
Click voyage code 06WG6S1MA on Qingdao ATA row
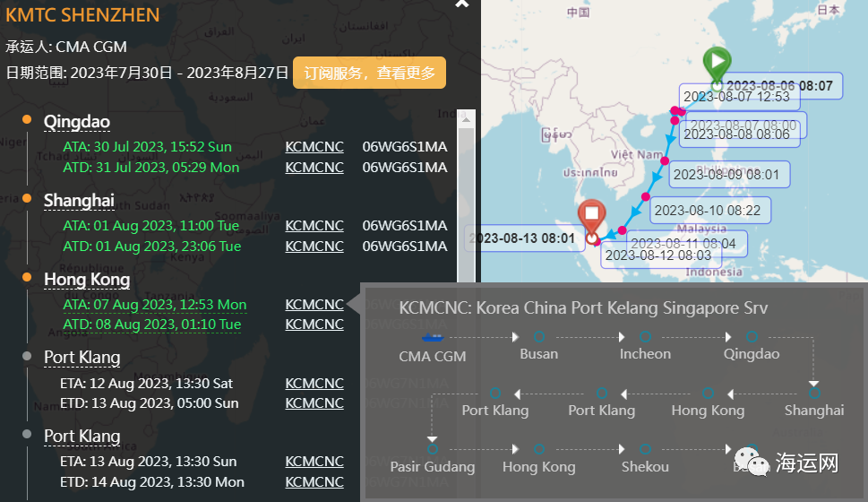[405, 147]
